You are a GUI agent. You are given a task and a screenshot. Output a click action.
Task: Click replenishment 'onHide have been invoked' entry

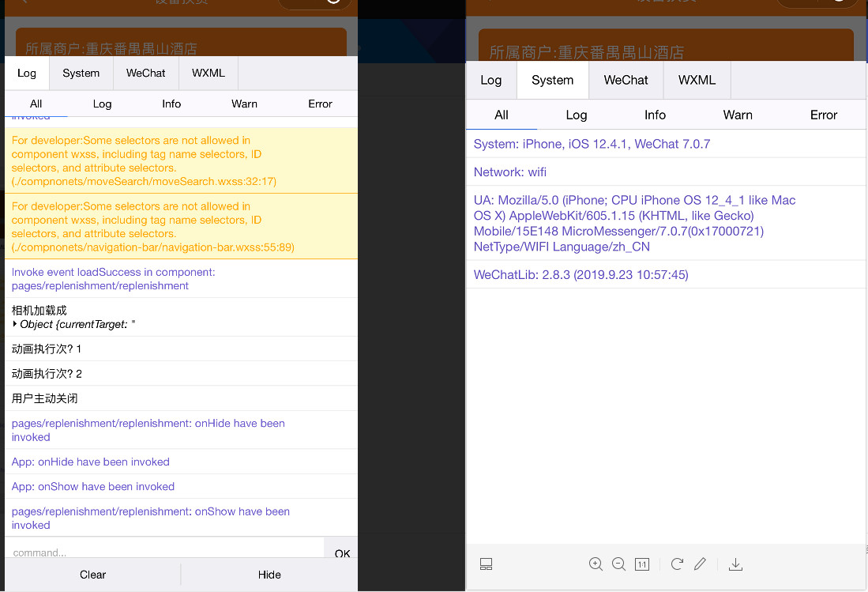tap(181, 430)
